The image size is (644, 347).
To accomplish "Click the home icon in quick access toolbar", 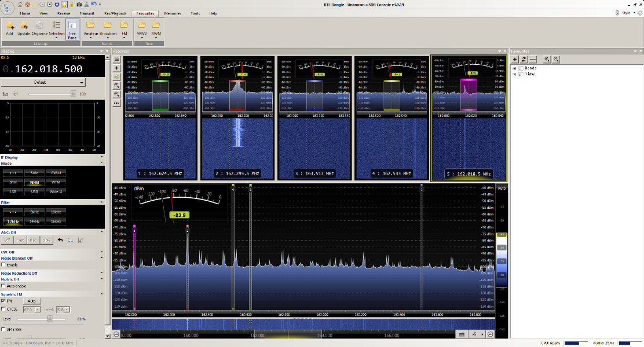I will (x=20, y=5).
